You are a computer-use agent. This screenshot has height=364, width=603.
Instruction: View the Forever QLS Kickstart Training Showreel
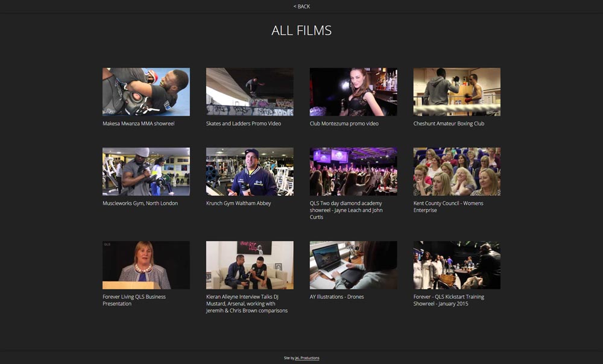point(456,265)
